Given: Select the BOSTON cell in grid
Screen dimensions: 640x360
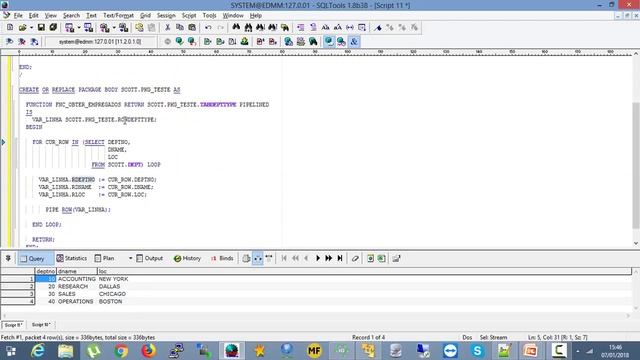Looking at the screenshot, I should (111, 302).
